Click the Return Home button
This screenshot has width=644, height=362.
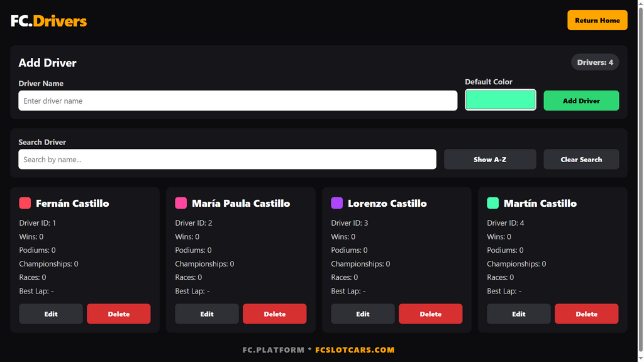click(597, 20)
